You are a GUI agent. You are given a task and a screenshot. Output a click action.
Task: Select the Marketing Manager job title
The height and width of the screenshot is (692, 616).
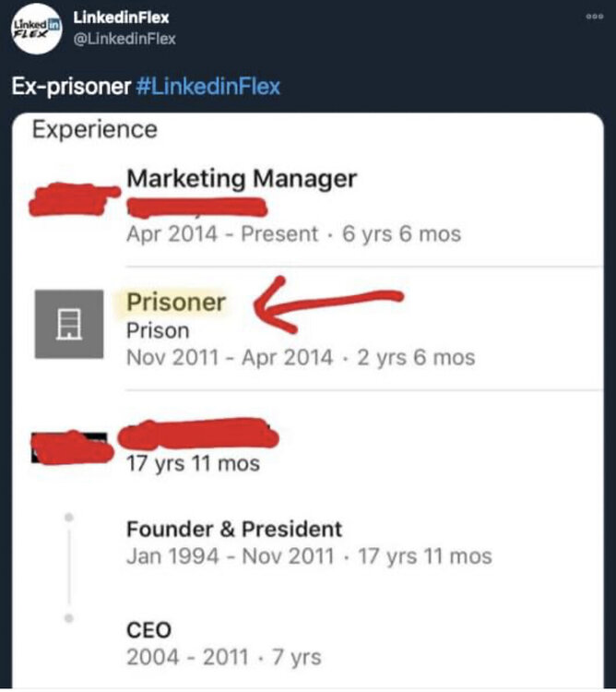[241, 179]
